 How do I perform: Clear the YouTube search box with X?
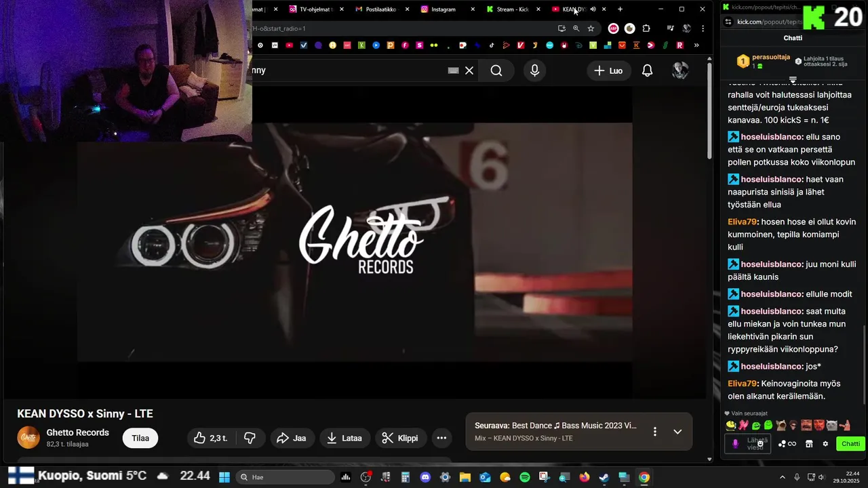tap(469, 70)
